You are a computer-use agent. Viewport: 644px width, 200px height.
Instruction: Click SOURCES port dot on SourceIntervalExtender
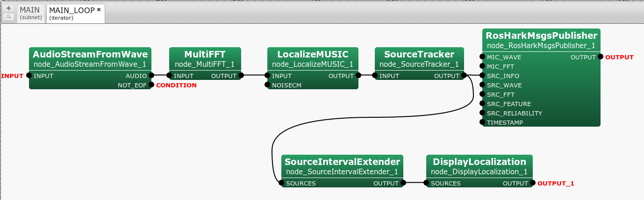tap(281, 183)
